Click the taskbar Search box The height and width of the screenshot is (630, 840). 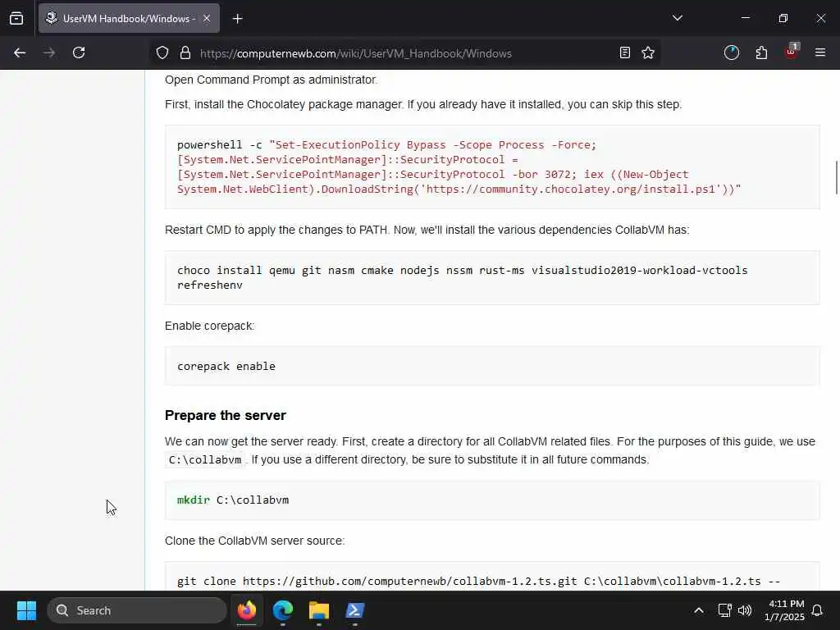(137, 610)
